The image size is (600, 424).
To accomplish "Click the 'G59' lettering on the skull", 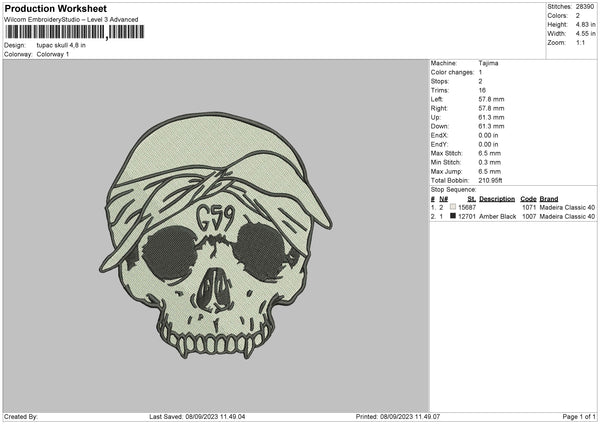I will [215, 217].
